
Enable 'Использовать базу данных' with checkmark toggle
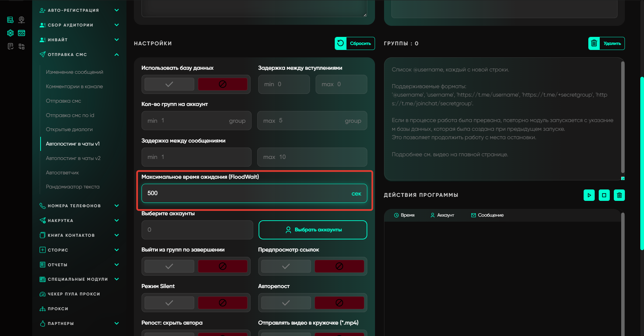pyautogui.click(x=169, y=84)
